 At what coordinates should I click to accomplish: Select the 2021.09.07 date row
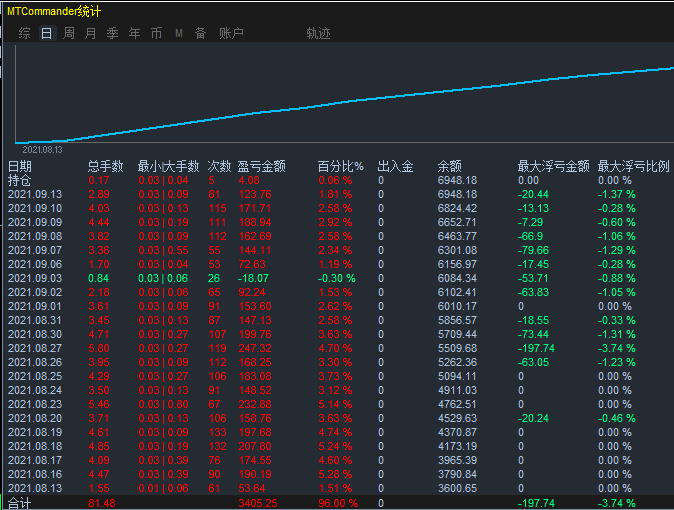tap(35, 250)
